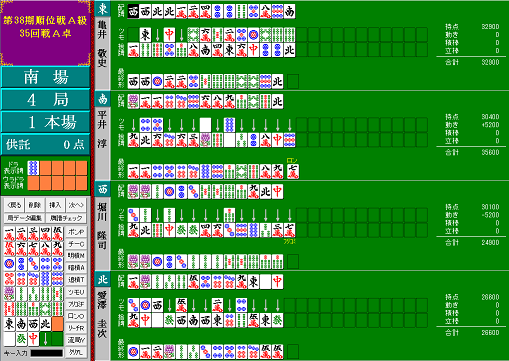Image resolution: width=509 pixels, height=361 pixels.
Task: Choose the red 中 dragon tile in palette
Action: pyautogui.click(x=33, y=339)
